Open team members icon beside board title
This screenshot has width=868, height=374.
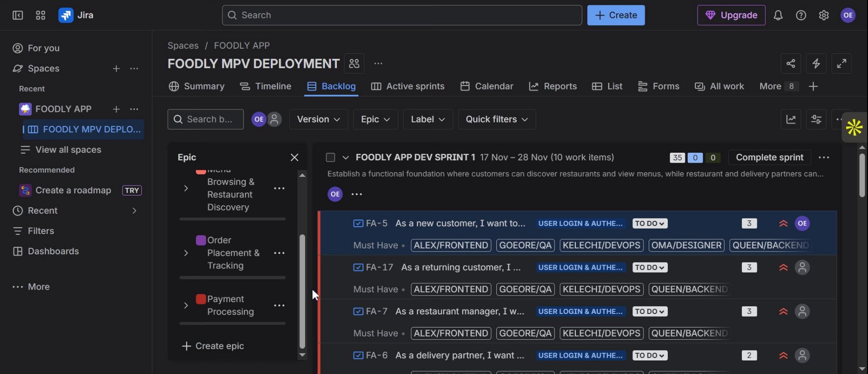(x=354, y=63)
